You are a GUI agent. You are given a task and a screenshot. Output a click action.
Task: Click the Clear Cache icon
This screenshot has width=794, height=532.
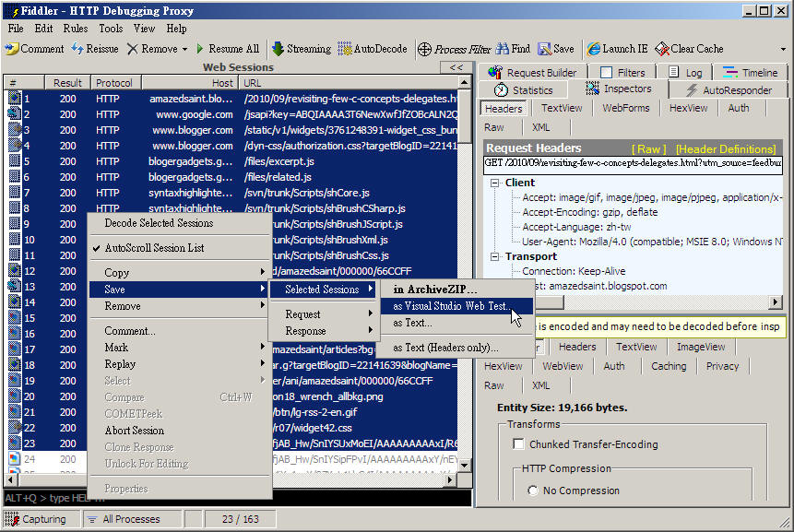pos(662,49)
